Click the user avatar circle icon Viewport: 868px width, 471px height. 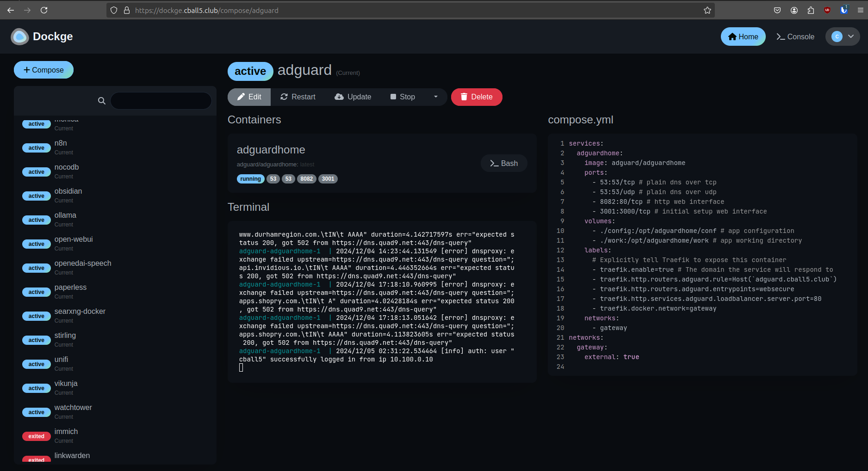tap(837, 37)
